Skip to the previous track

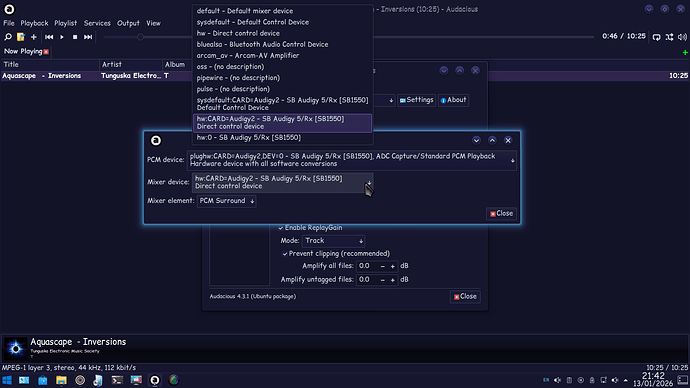pyautogui.click(x=49, y=37)
